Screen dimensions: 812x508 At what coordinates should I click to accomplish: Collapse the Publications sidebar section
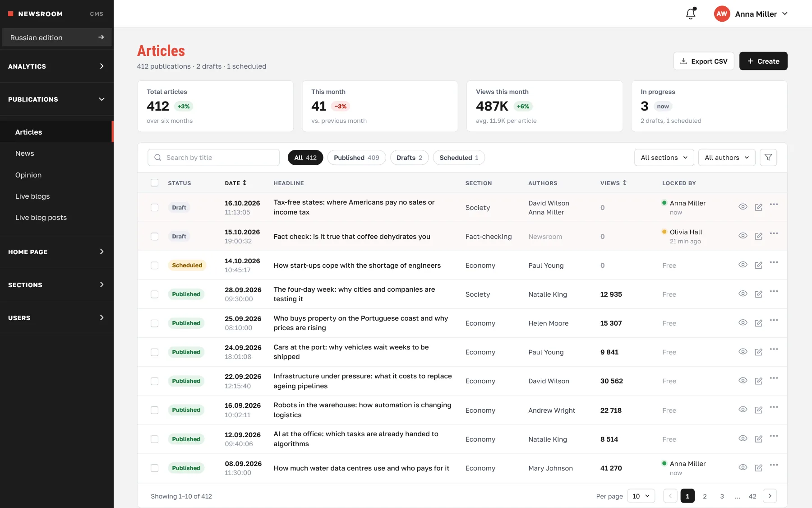click(x=57, y=99)
